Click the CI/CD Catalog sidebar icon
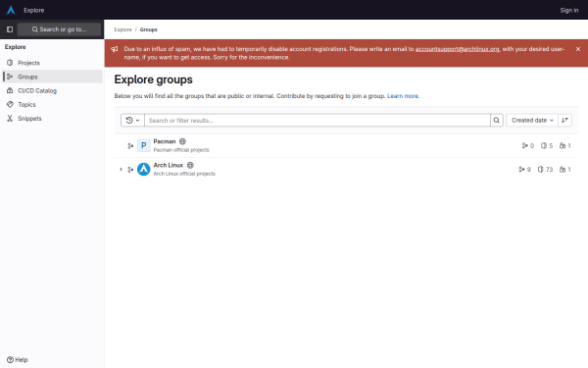This screenshot has width=588, height=368. [x=10, y=90]
